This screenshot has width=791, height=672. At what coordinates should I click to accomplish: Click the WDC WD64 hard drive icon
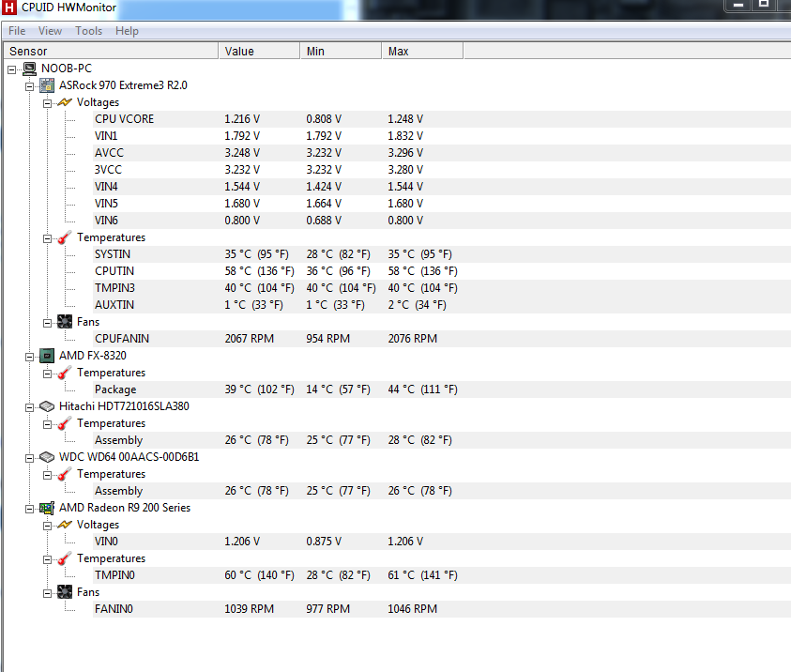(47, 457)
